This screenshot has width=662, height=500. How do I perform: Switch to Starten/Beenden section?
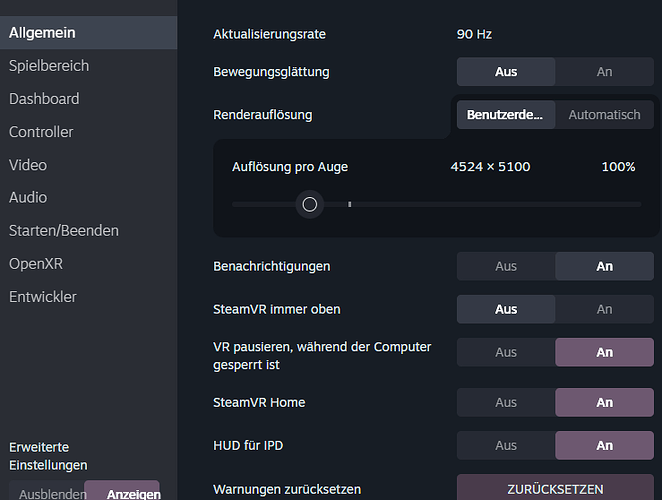pyautogui.click(x=88, y=231)
